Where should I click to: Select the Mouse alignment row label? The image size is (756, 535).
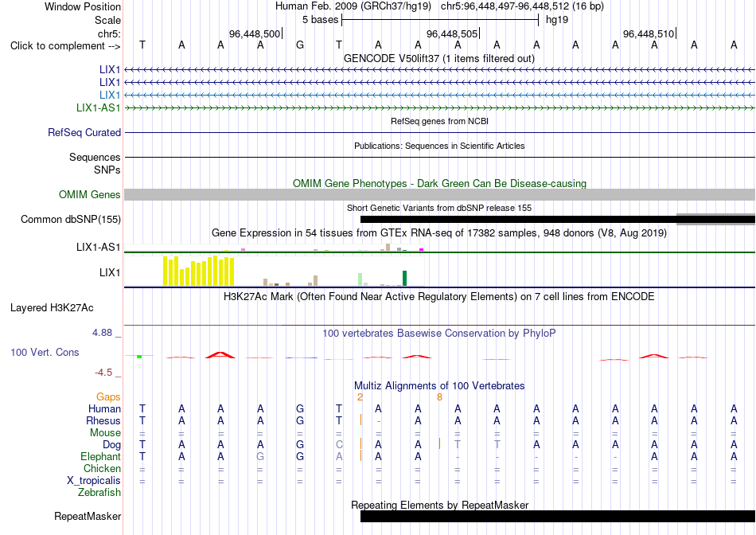[x=105, y=433]
